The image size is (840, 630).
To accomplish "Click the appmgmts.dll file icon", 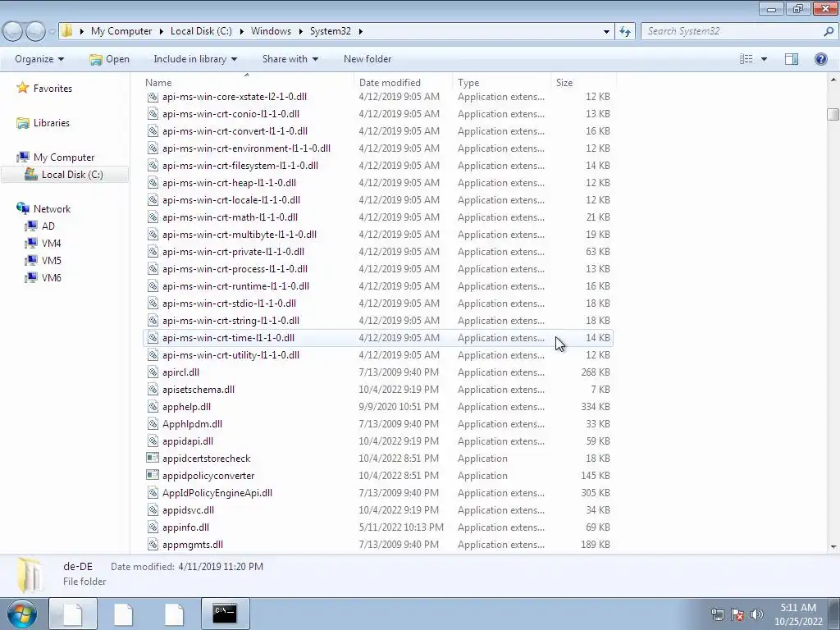I will coord(153,545).
